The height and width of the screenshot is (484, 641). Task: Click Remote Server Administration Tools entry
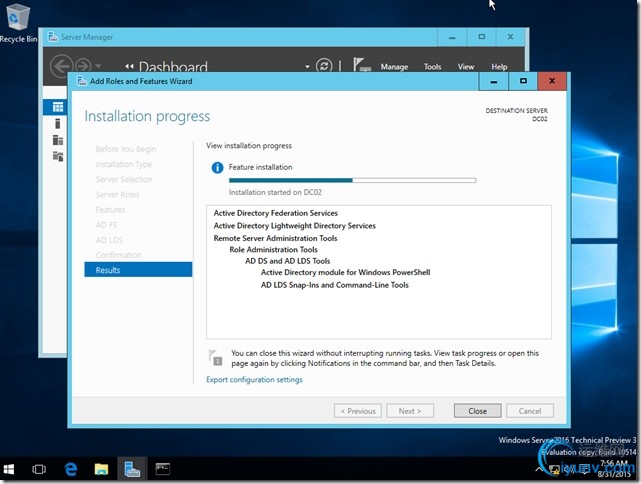tap(275, 238)
